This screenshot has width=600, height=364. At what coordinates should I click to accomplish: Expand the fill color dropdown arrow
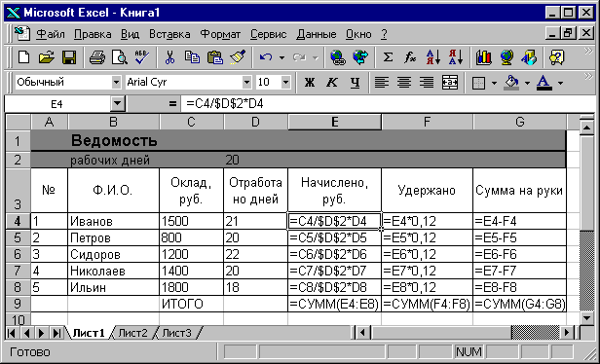[527, 83]
